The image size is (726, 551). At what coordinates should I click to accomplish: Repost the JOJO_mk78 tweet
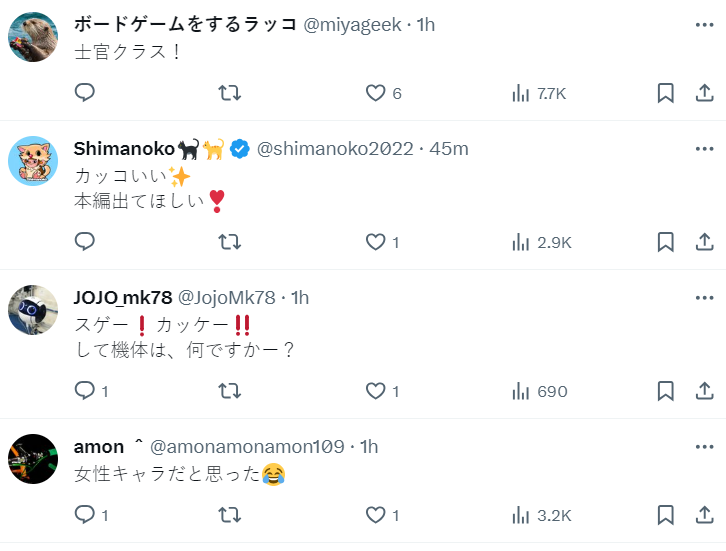tap(229, 391)
